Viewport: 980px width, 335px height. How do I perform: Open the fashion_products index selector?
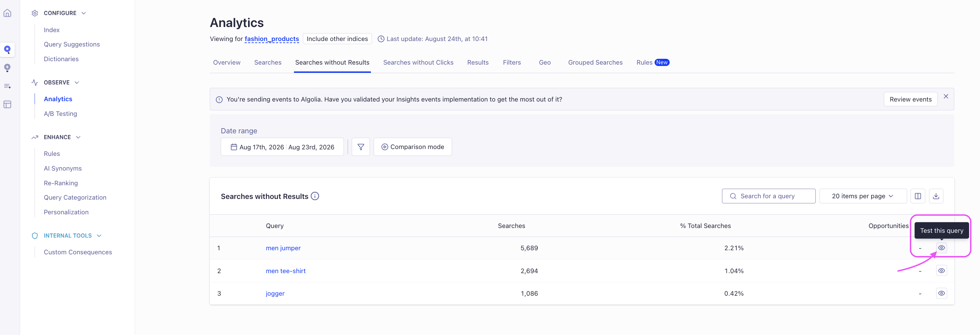tap(272, 39)
